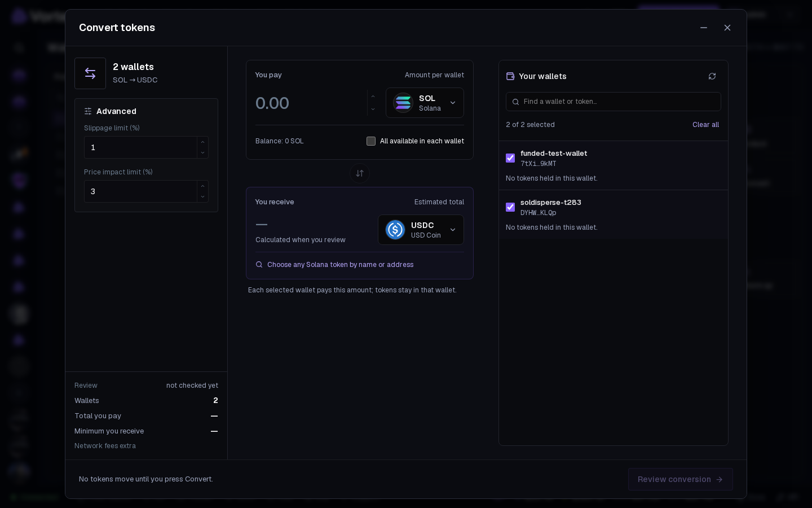Click the Price impact limit input field
The height and width of the screenshot is (508, 812).
140,191
